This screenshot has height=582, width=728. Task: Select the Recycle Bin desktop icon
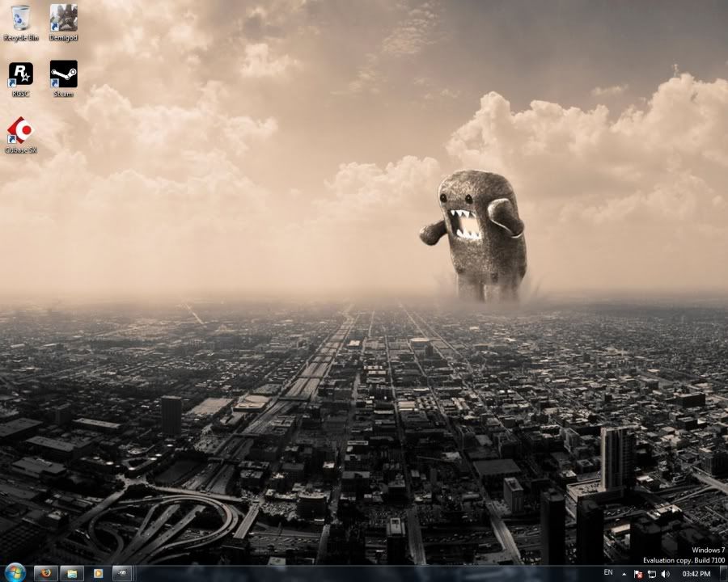[x=21, y=19]
